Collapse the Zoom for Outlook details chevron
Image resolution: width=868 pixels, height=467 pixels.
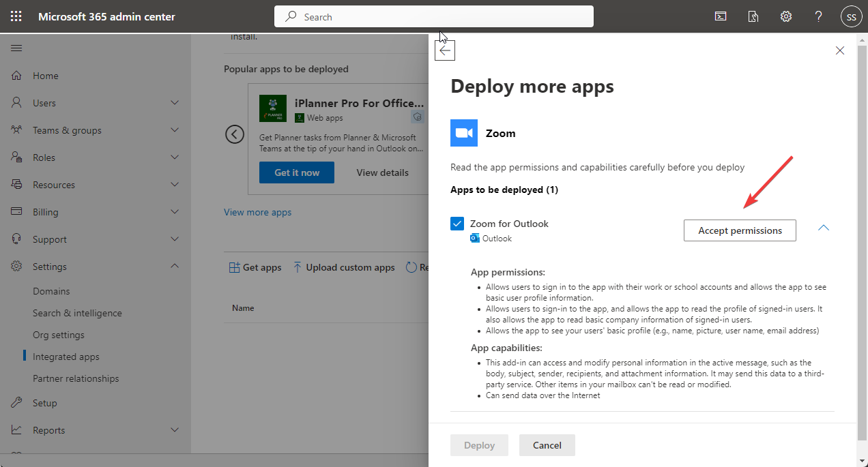[x=824, y=228]
